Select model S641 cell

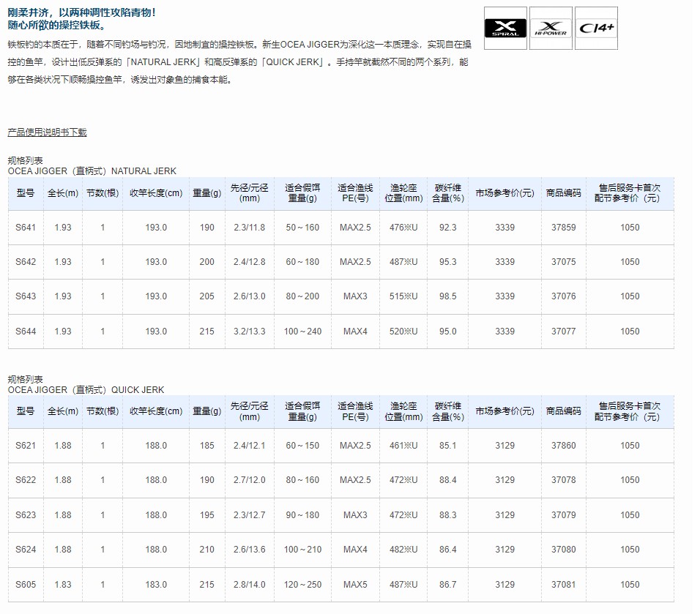coord(26,228)
